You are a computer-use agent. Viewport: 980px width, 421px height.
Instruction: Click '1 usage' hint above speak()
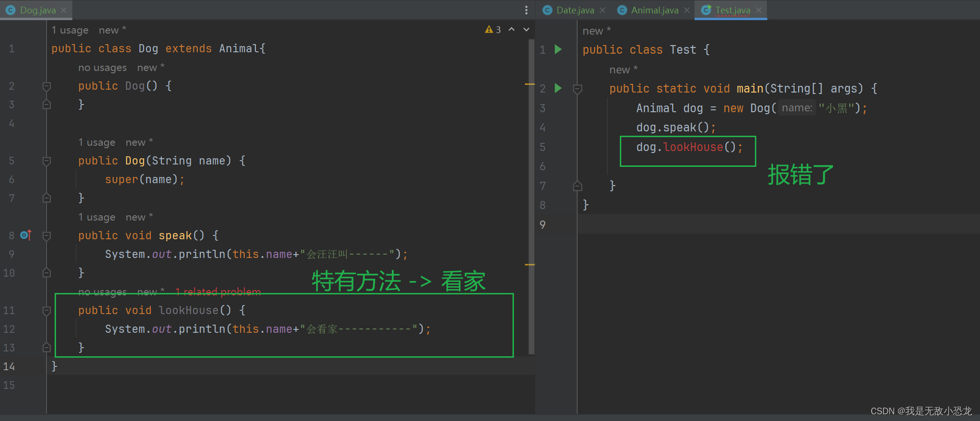click(97, 217)
